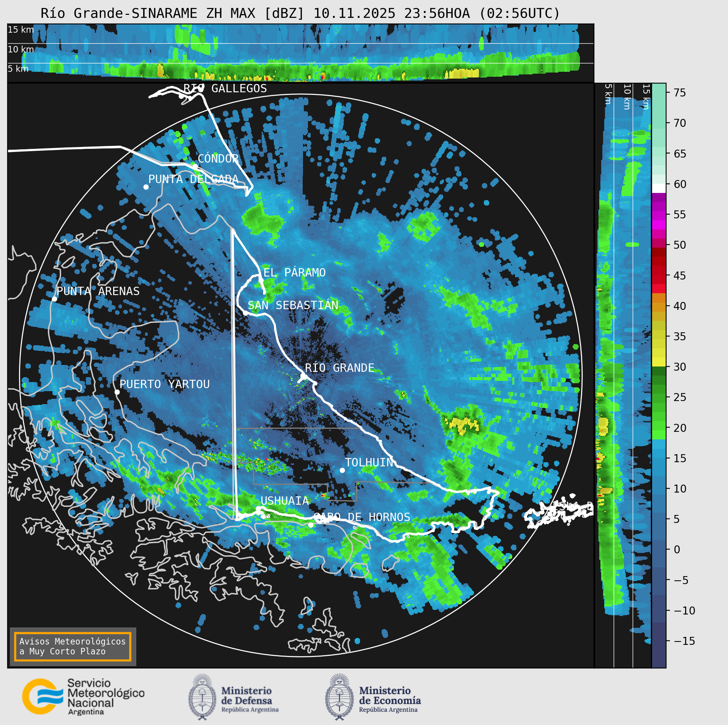Click the RÍO GRANDE map label
The height and width of the screenshot is (725, 728).
pyautogui.click(x=340, y=368)
